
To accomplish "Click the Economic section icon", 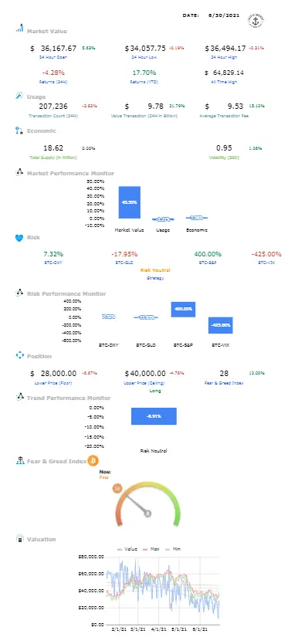I will point(19,130).
